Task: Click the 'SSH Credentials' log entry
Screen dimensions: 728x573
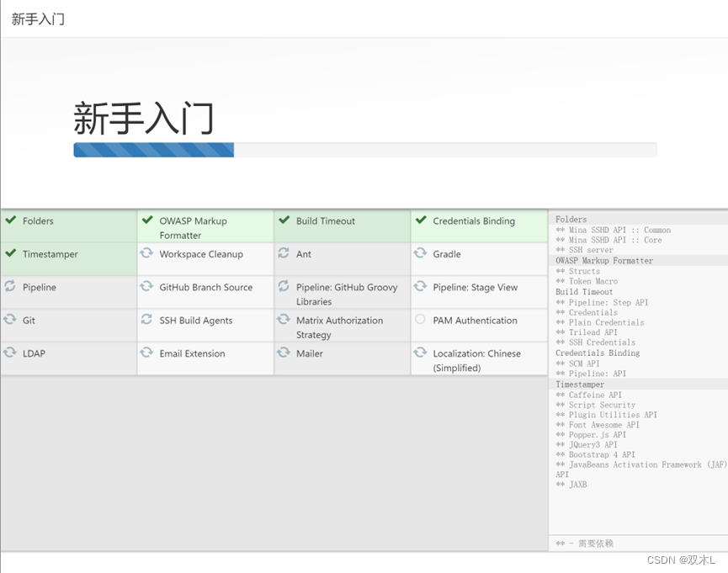Action: (x=596, y=342)
